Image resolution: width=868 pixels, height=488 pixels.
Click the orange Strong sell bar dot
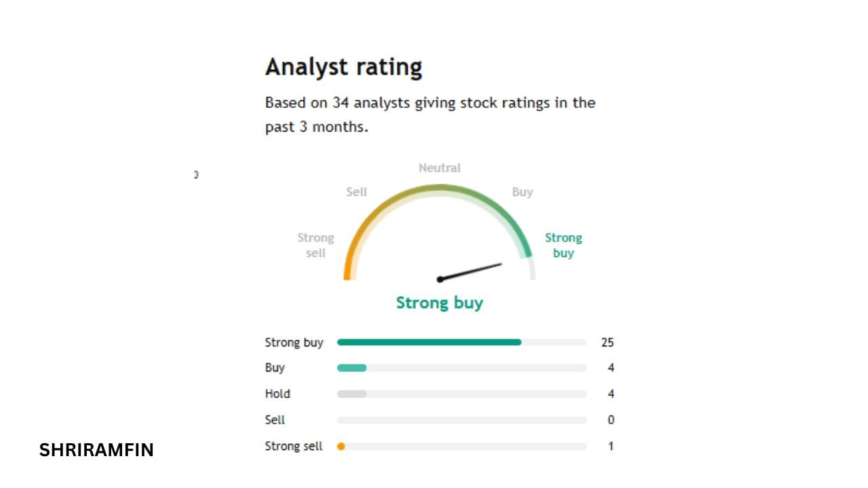tap(341, 446)
